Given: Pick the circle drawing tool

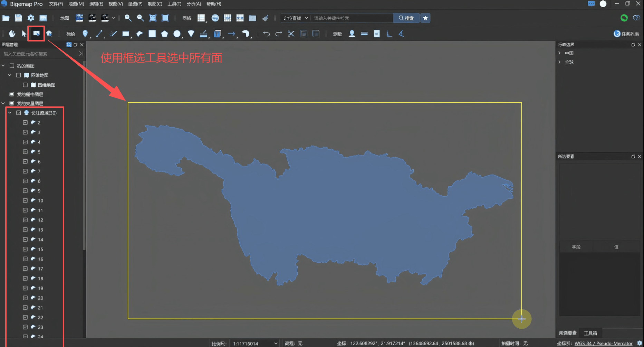Looking at the screenshot, I should [x=177, y=34].
